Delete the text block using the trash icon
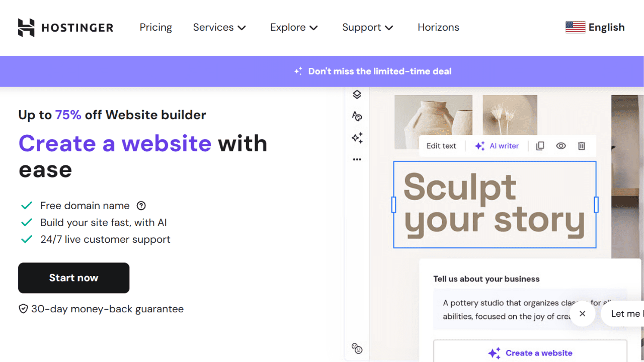Screen dimensions: 644x362 tap(582, 145)
